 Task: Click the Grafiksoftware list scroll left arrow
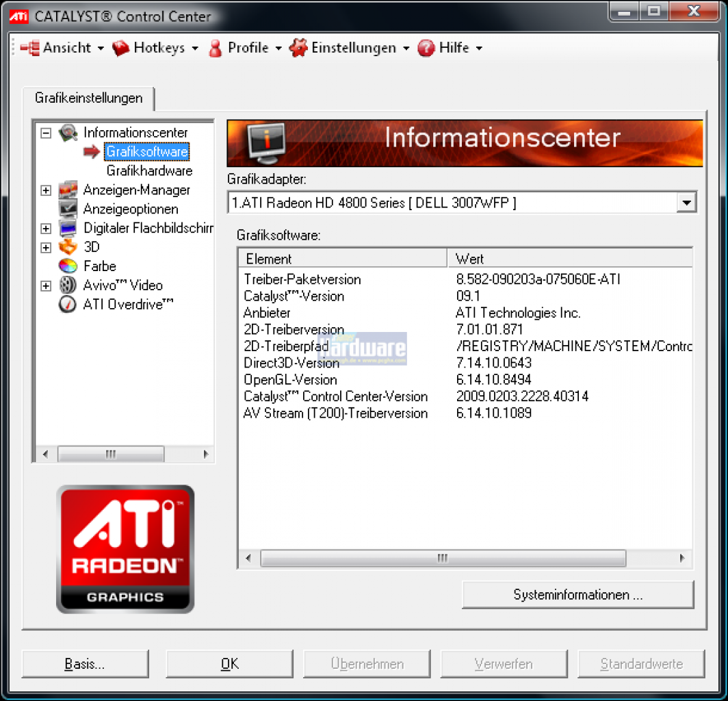coord(248,558)
